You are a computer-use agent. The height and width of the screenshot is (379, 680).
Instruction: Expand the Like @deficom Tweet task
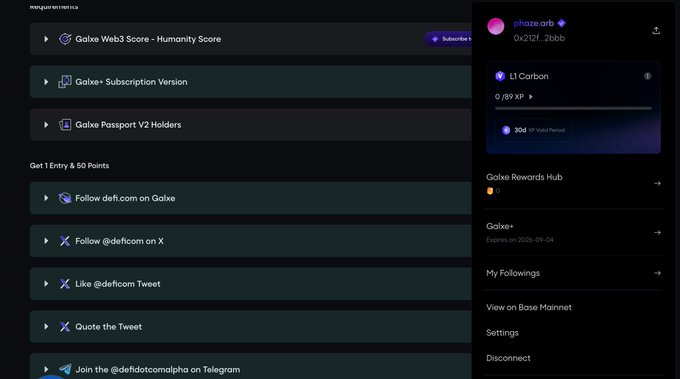pyautogui.click(x=46, y=284)
